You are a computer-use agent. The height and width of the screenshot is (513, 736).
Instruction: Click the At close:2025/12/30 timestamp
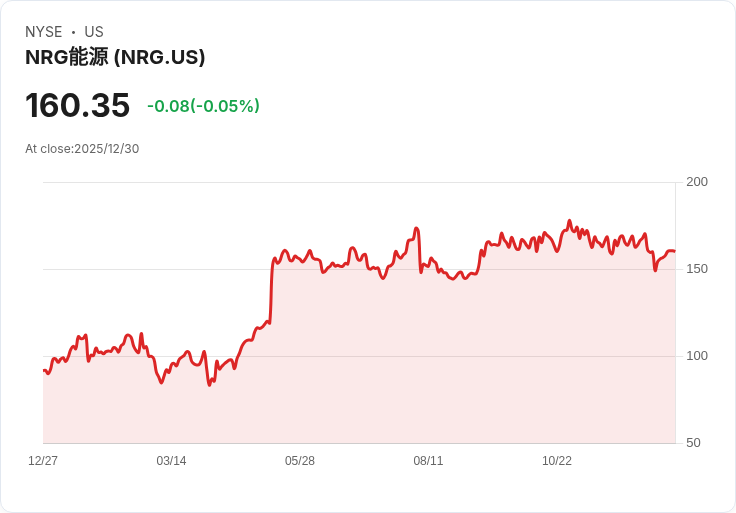(x=82, y=149)
